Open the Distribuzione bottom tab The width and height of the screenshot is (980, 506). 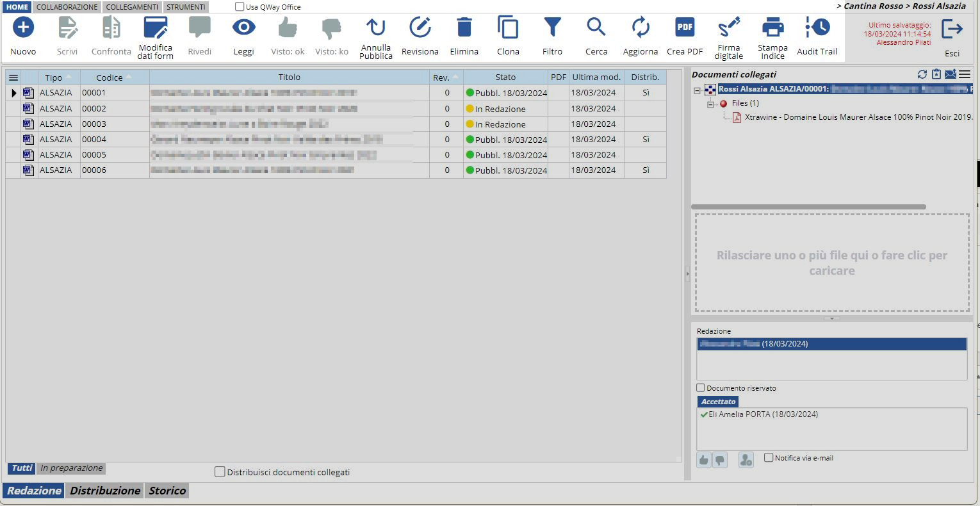[x=105, y=491]
